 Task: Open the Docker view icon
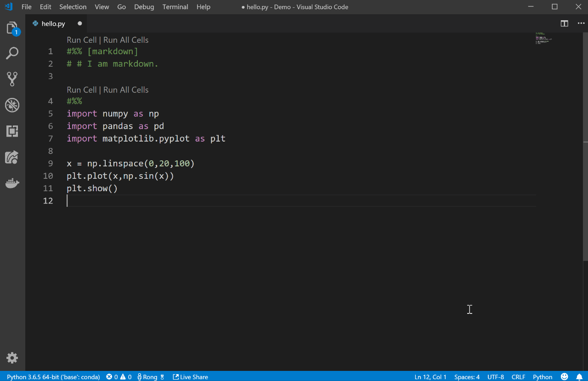(x=12, y=184)
